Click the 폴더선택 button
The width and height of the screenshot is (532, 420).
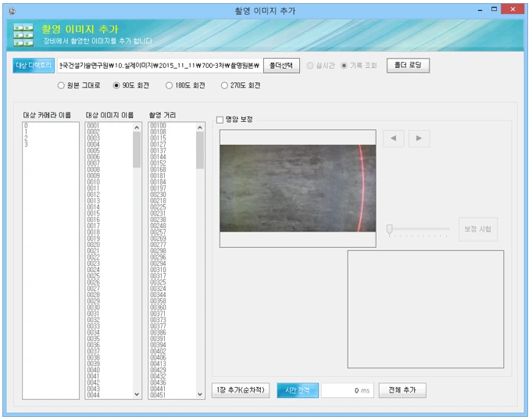tap(281, 66)
